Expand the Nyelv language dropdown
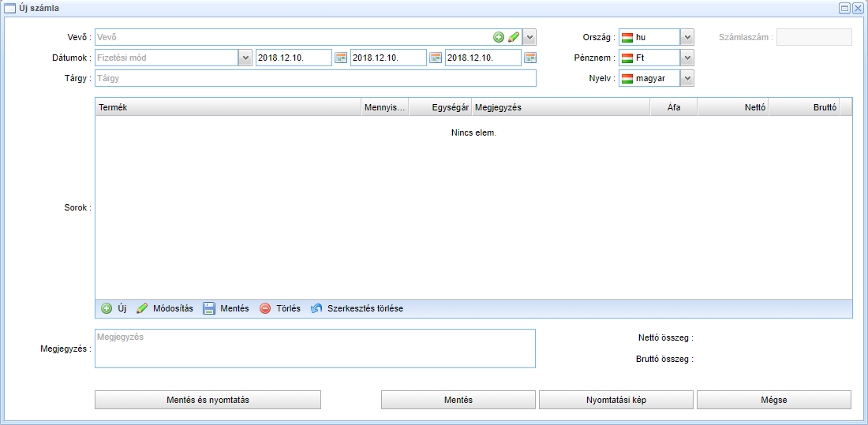 (x=687, y=78)
